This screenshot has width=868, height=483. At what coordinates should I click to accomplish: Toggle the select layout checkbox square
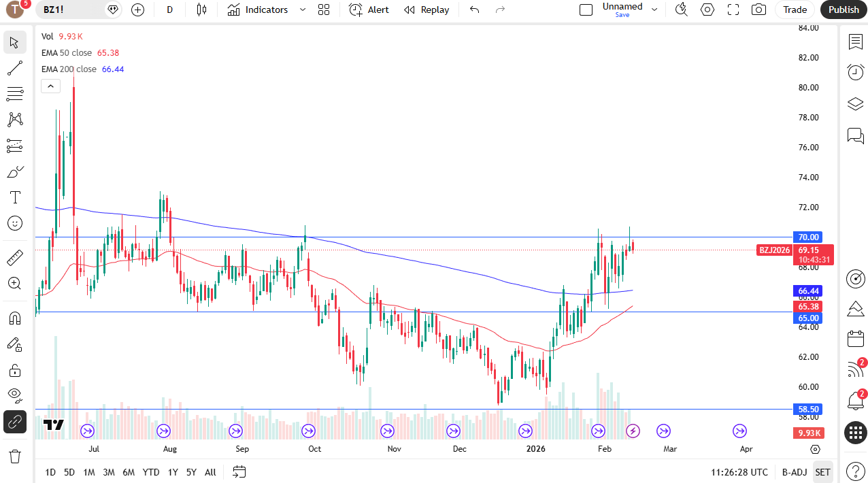point(586,10)
